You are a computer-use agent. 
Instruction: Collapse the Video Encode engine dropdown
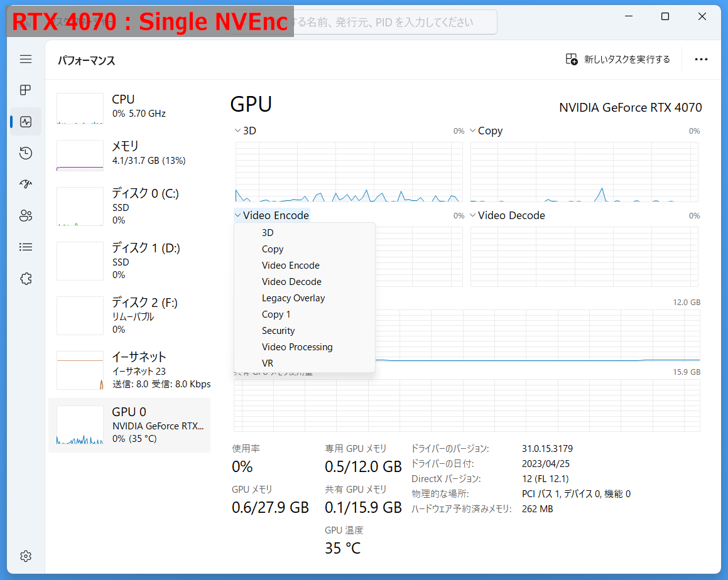click(x=272, y=215)
